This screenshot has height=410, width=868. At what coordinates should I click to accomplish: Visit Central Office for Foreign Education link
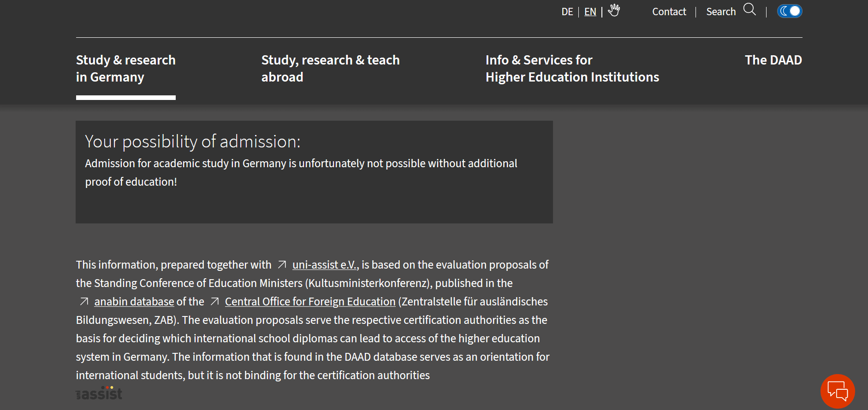point(310,302)
